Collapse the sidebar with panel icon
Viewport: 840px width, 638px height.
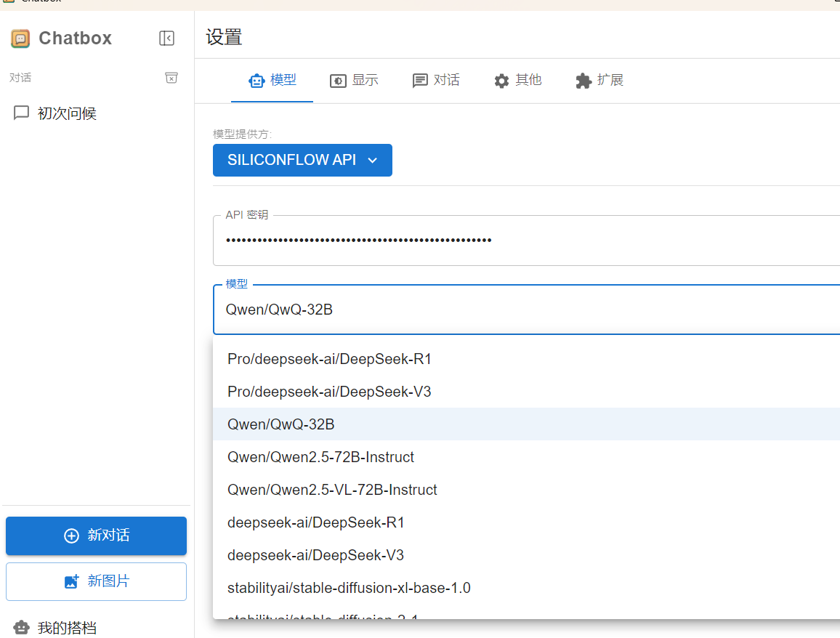pyautogui.click(x=166, y=39)
